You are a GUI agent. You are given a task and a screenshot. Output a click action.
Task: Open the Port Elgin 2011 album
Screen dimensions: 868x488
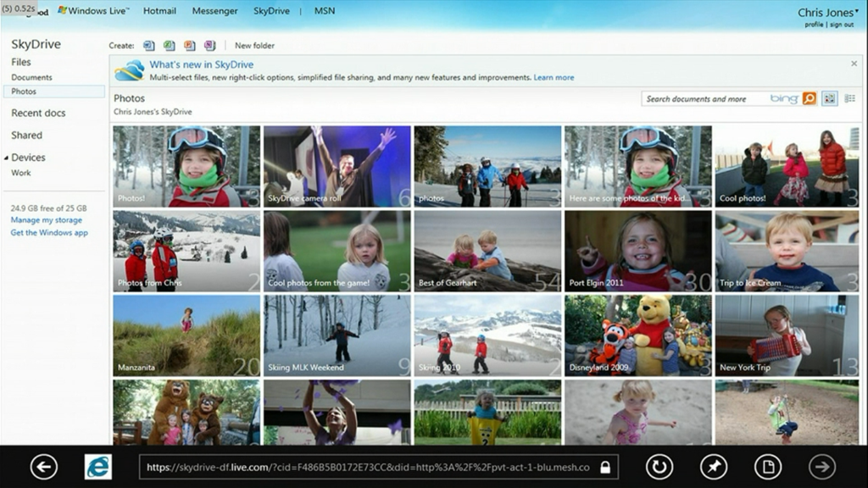tap(638, 251)
